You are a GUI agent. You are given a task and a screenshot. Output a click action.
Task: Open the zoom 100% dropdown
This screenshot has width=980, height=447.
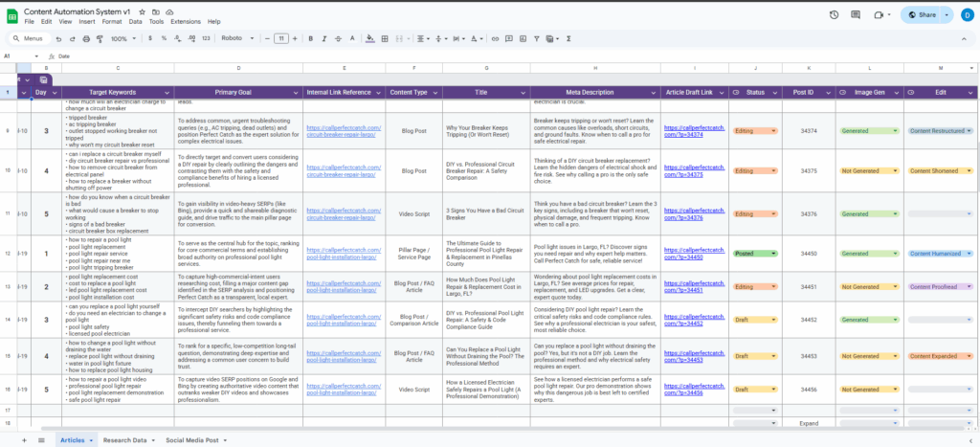[x=123, y=38]
